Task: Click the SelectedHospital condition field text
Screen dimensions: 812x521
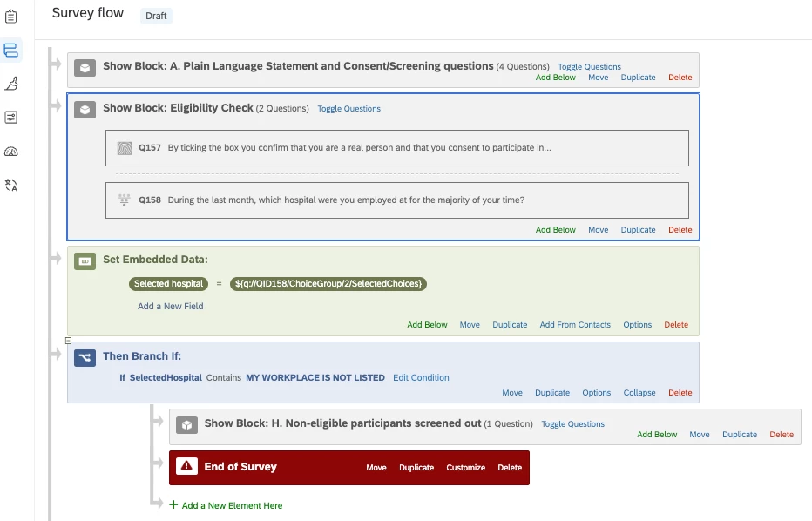Action: [166, 377]
